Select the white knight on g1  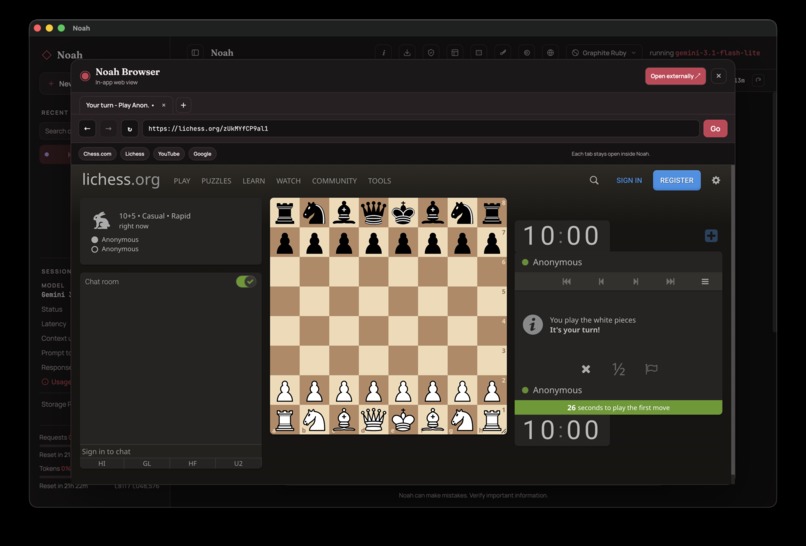tap(462, 420)
